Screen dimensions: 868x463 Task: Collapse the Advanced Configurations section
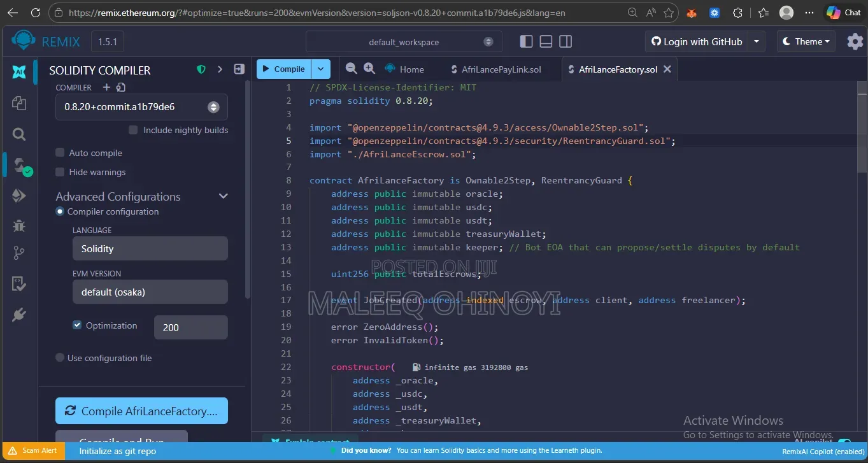coord(224,196)
